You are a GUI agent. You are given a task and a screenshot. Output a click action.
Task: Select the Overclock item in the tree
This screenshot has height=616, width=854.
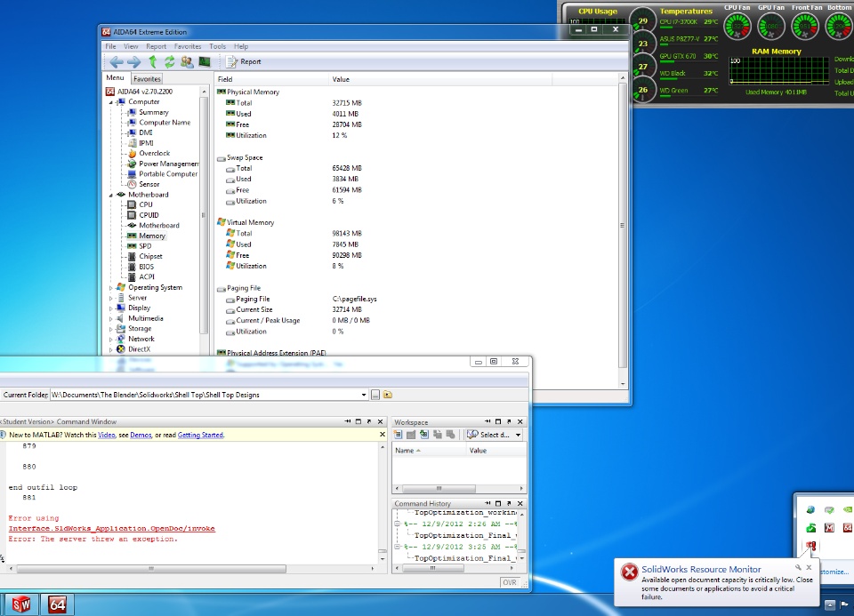pyautogui.click(x=154, y=154)
